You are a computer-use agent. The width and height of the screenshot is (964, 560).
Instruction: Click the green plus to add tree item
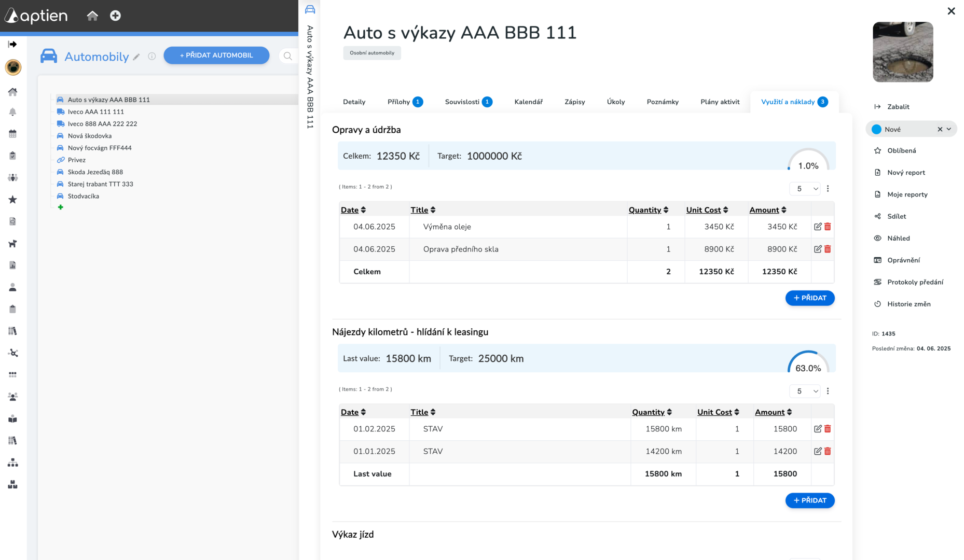click(x=61, y=207)
